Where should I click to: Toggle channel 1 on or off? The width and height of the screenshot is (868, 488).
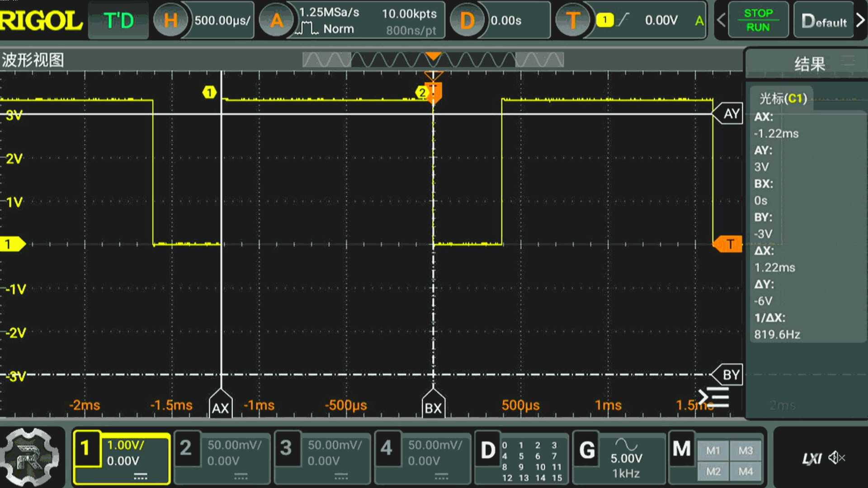[x=86, y=449]
